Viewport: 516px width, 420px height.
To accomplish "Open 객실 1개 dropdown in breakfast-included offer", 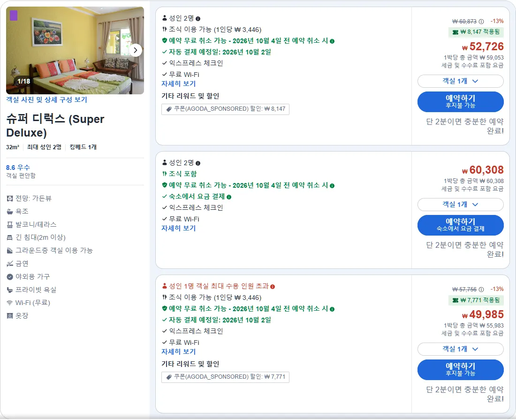I will point(460,205).
